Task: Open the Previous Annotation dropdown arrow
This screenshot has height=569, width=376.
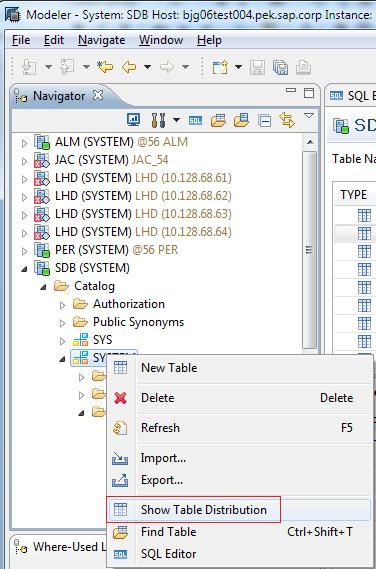Action: click(x=86, y=67)
